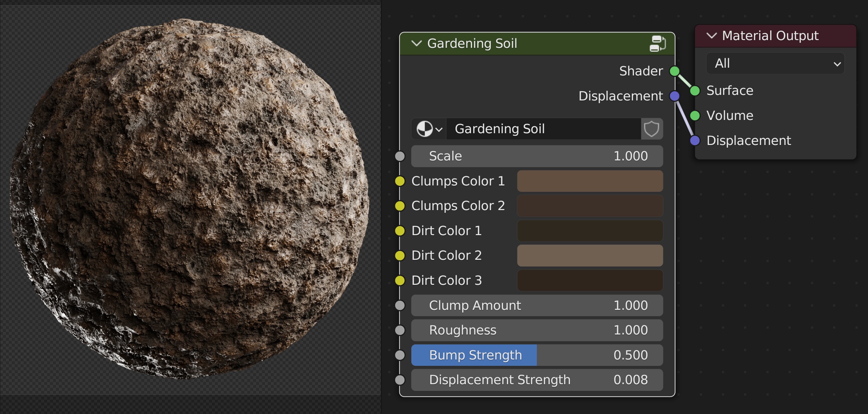Image resolution: width=868 pixels, height=414 pixels.
Task: Collapse the Gardening Soil node
Action: 416,43
